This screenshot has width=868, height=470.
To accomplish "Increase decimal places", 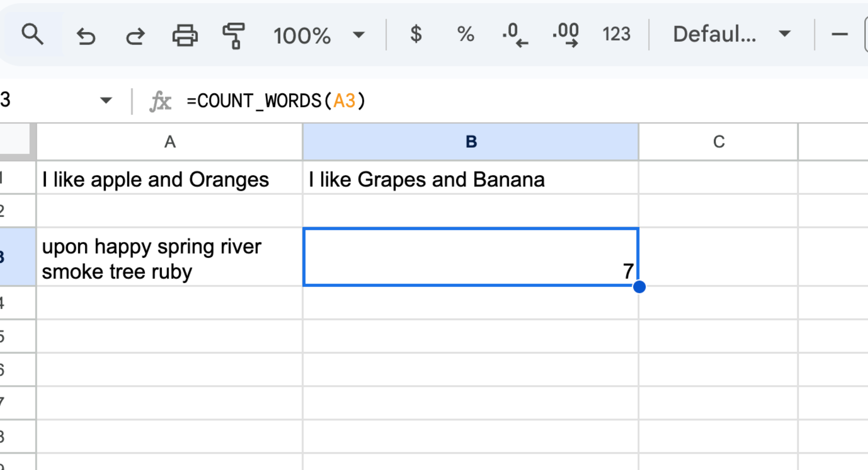I will [x=566, y=35].
